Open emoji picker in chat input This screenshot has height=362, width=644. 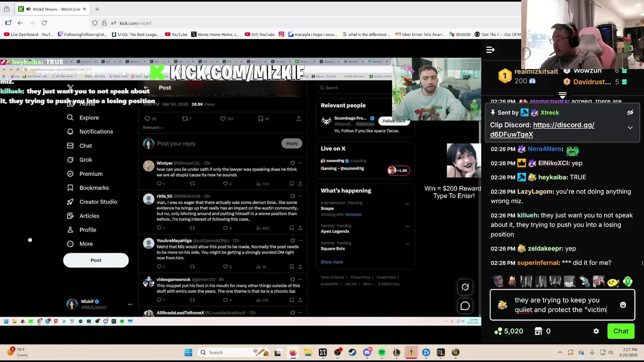pyautogui.click(x=623, y=305)
